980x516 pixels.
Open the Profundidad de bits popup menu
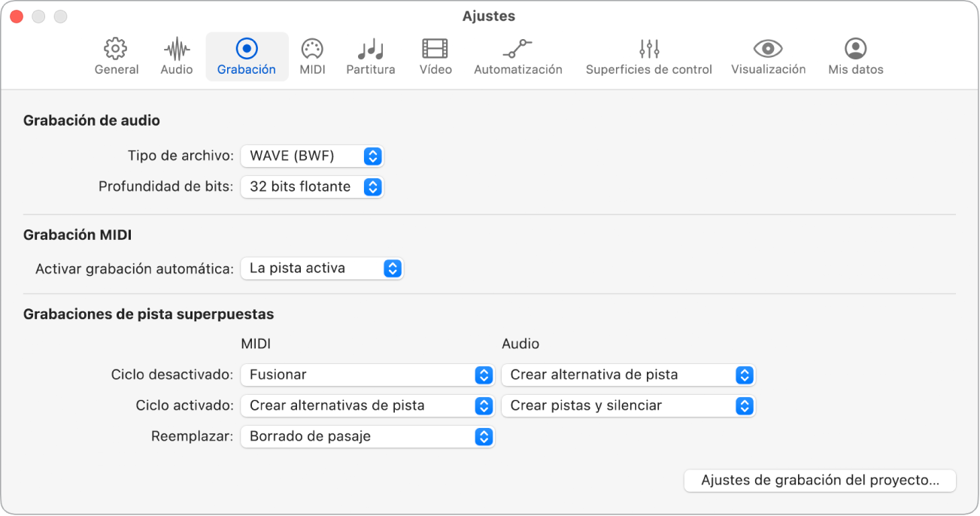(312, 187)
